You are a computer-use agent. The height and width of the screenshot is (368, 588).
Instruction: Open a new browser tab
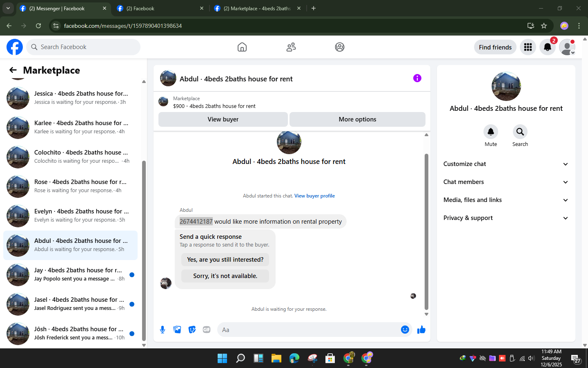(314, 8)
